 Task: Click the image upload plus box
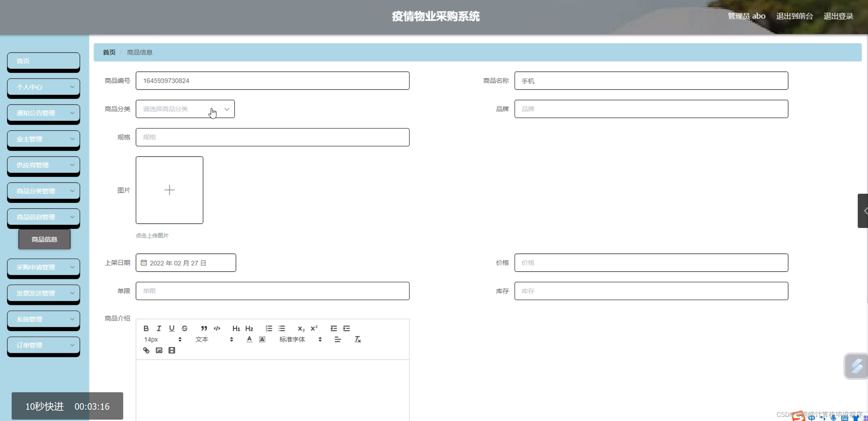coord(169,190)
